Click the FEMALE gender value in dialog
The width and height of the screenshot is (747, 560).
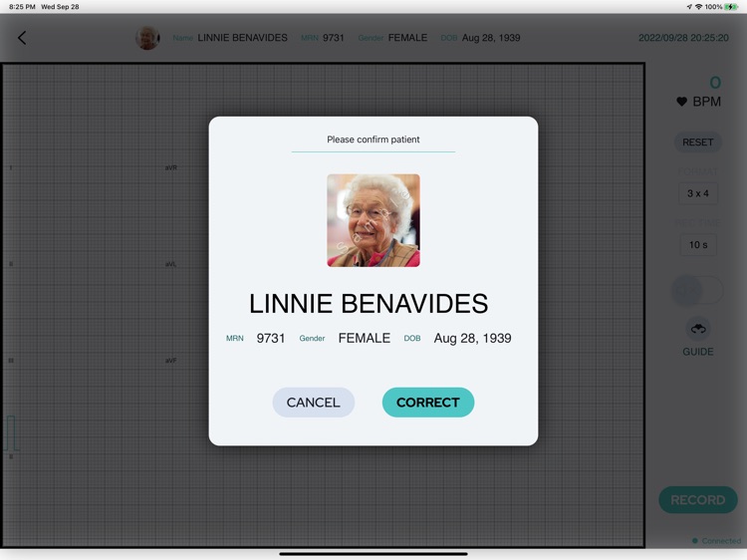pos(365,339)
